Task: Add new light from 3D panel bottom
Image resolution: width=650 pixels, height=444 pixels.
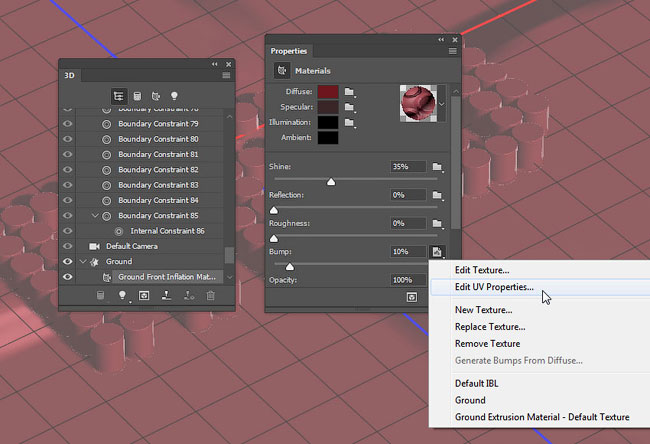Action: [122, 295]
